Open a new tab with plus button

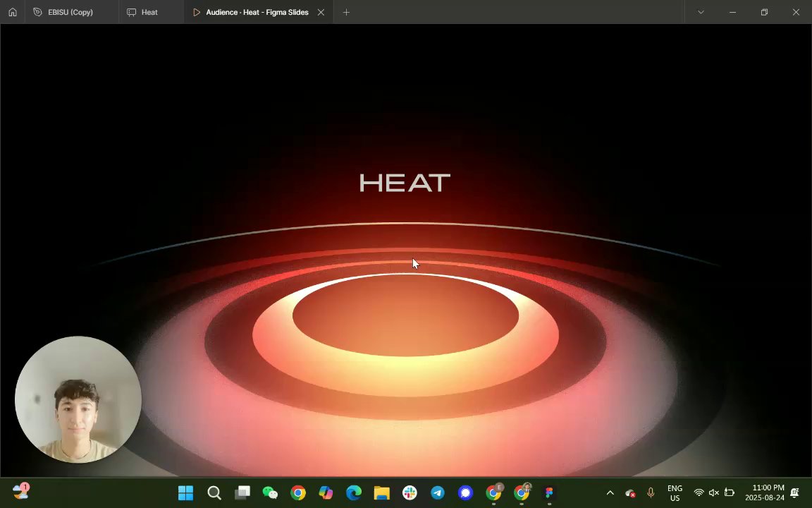point(347,12)
